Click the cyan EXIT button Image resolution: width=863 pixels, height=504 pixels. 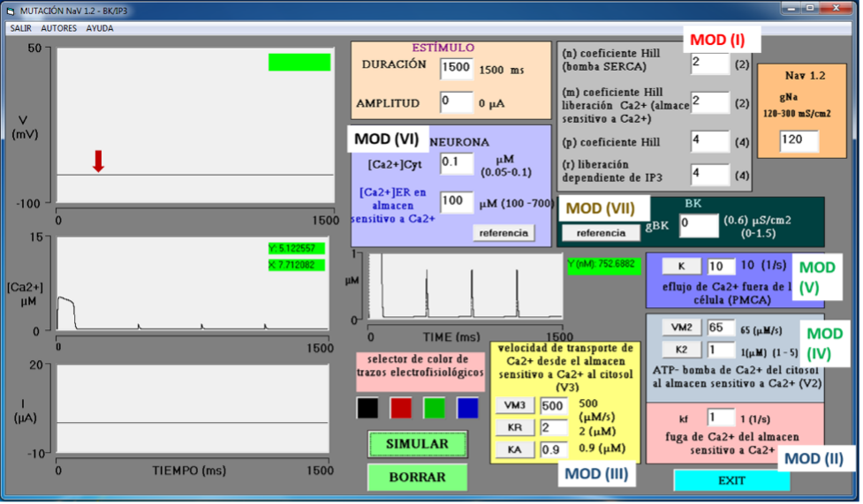tap(731, 480)
